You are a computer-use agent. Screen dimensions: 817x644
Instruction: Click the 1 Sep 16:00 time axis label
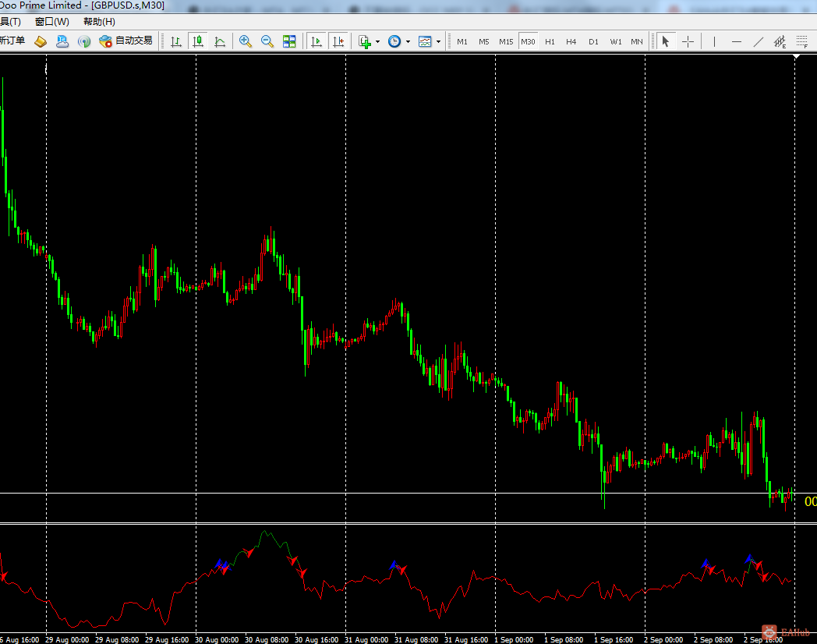(614, 639)
